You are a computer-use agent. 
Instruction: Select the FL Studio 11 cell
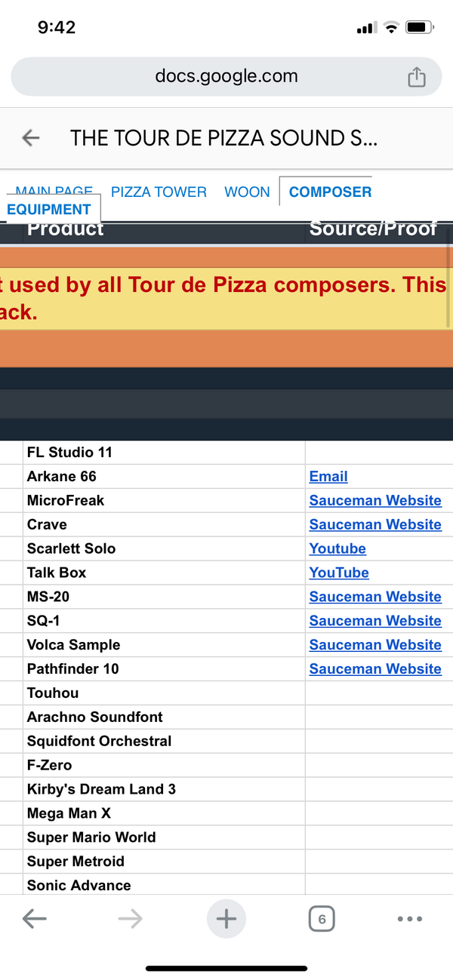164,453
